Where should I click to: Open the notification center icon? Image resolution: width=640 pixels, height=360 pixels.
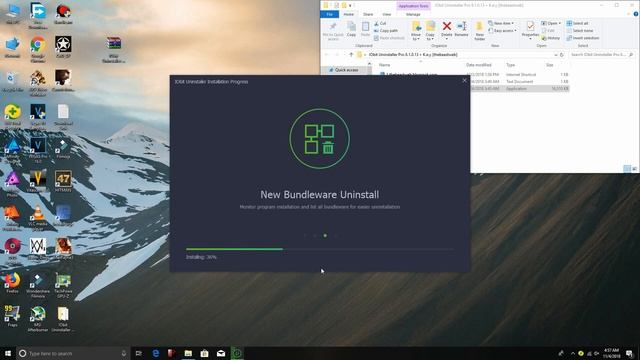pos(630,353)
